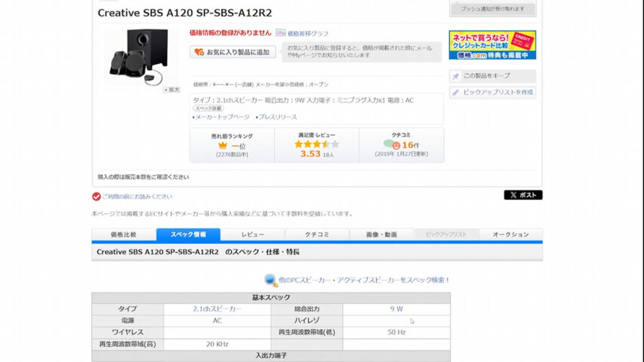Select the 画像・動画 tab
The height and width of the screenshot is (362, 644).
click(x=381, y=235)
